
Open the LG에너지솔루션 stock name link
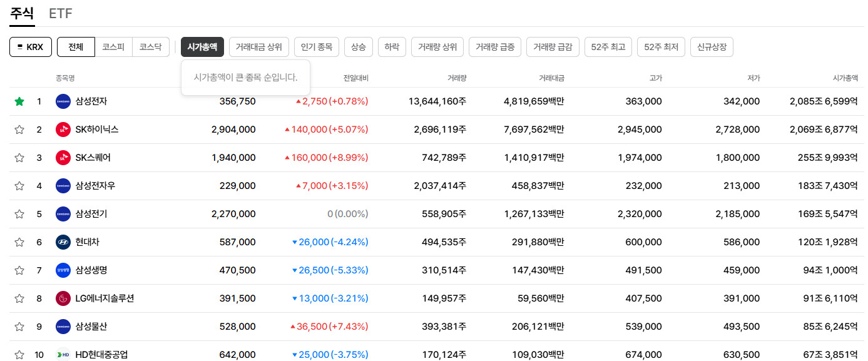point(105,298)
